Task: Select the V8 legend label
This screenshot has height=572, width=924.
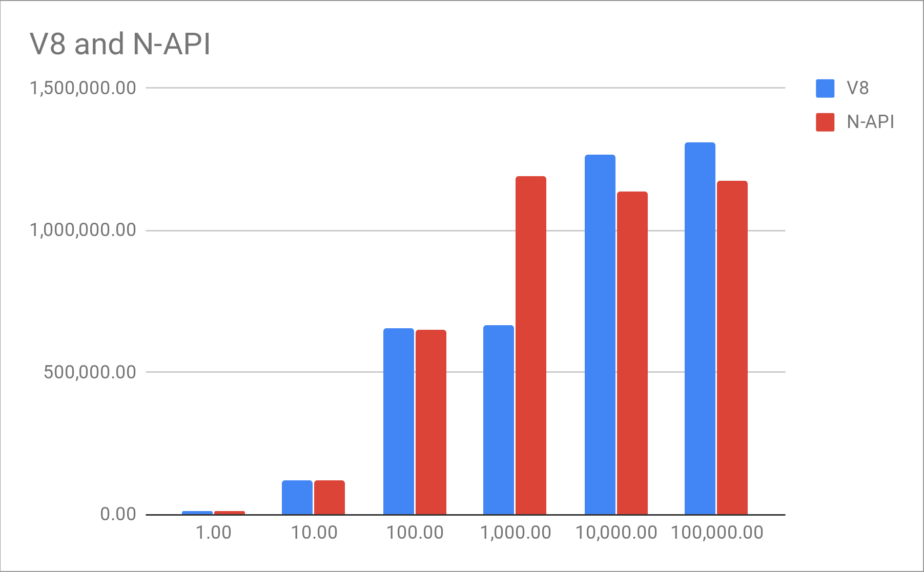Action: (857, 88)
